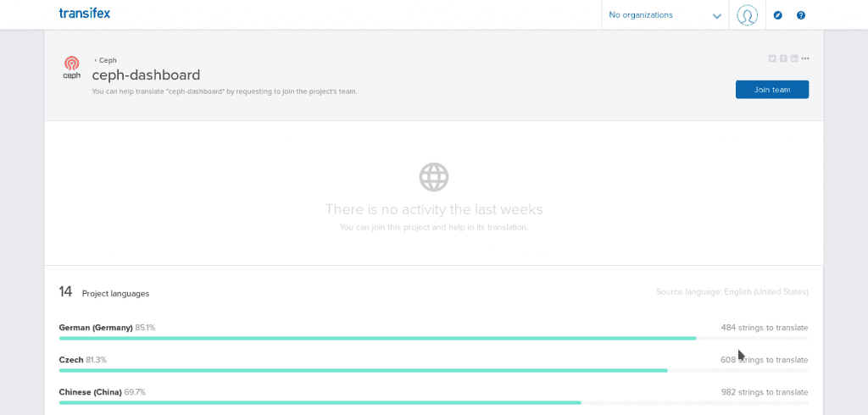
Task: Click the compass explore icon
Action: pos(778,15)
